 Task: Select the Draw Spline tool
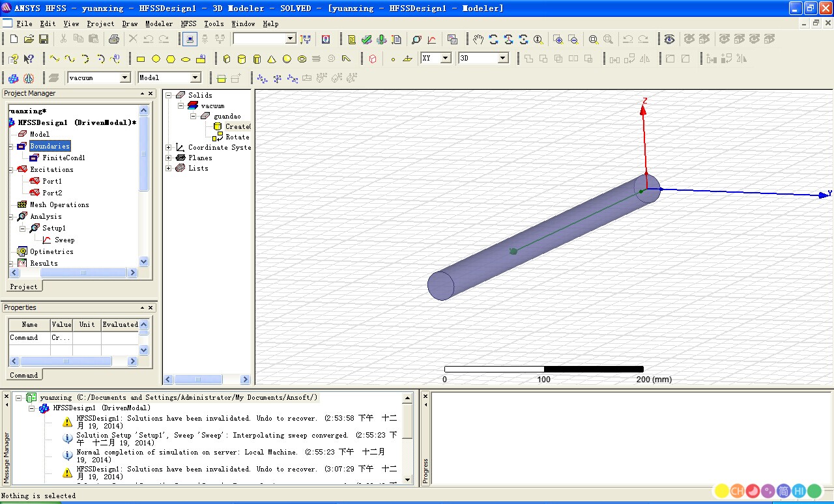point(70,59)
